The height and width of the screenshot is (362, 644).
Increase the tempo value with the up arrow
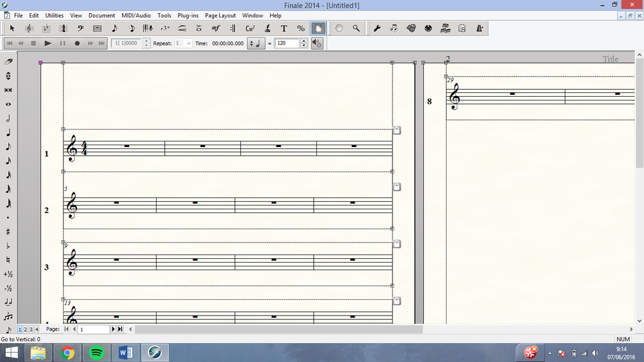[304, 41]
